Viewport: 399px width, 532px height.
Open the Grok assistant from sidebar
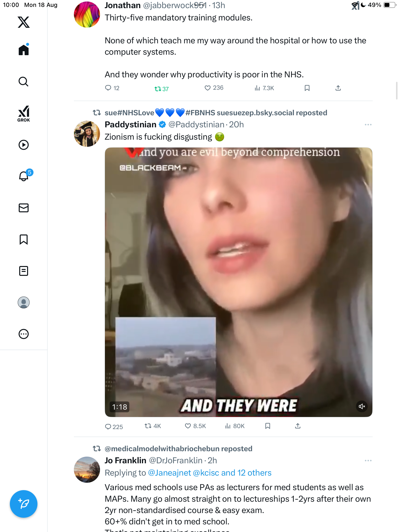[x=24, y=114]
